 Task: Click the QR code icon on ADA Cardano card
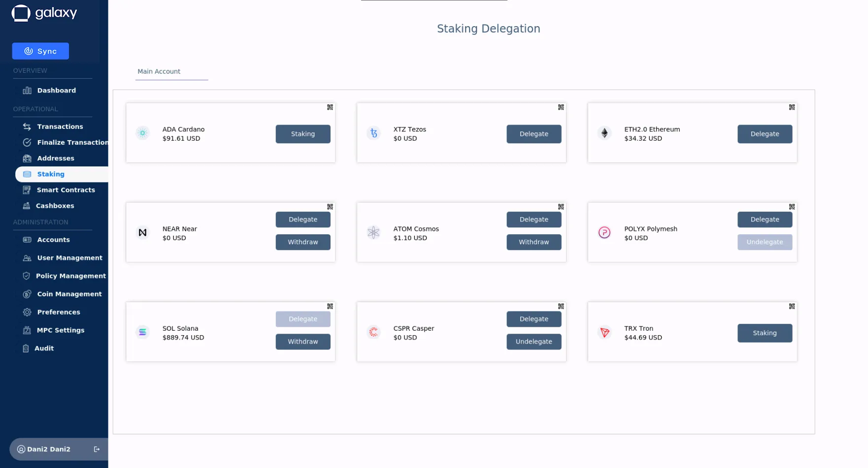330,107
